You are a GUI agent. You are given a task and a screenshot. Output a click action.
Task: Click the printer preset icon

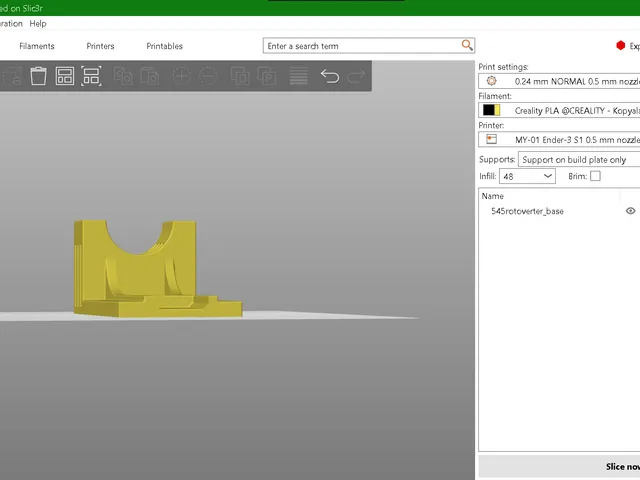(x=491, y=140)
